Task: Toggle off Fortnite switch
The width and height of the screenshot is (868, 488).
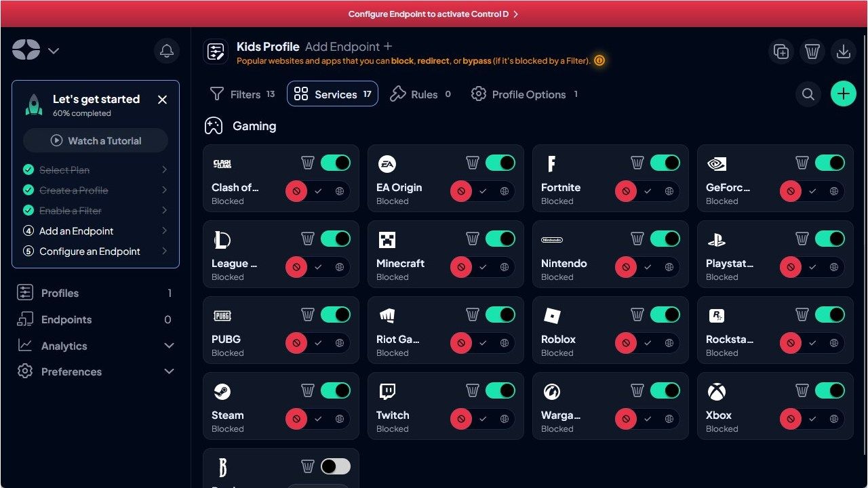Action: 665,163
